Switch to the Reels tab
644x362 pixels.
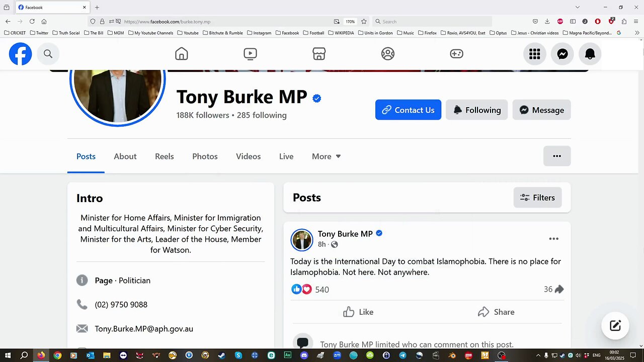[164, 156]
